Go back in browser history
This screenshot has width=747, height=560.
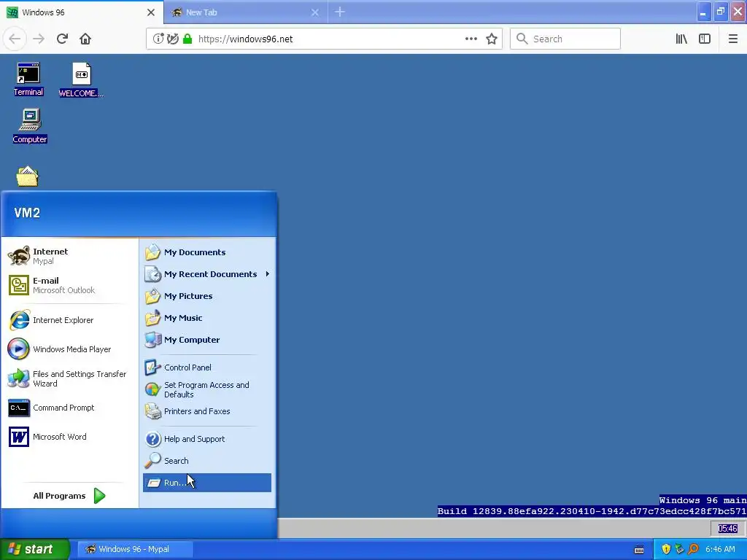pyautogui.click(x=15, y=39)
